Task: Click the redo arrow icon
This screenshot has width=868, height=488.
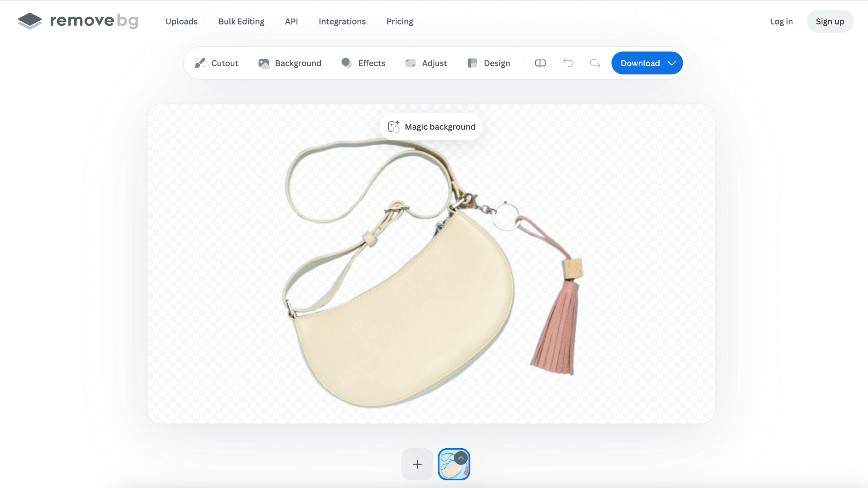Action: (595, 63)
